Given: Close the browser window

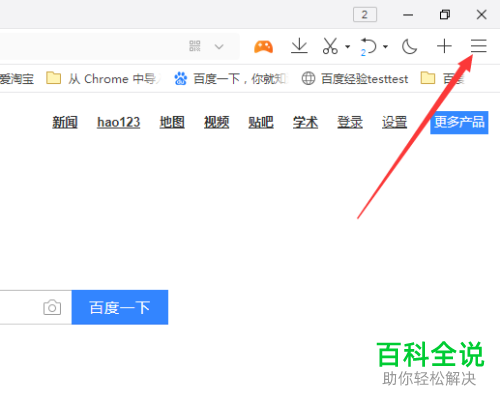Looking at the screenshot, I should (482, 15).
